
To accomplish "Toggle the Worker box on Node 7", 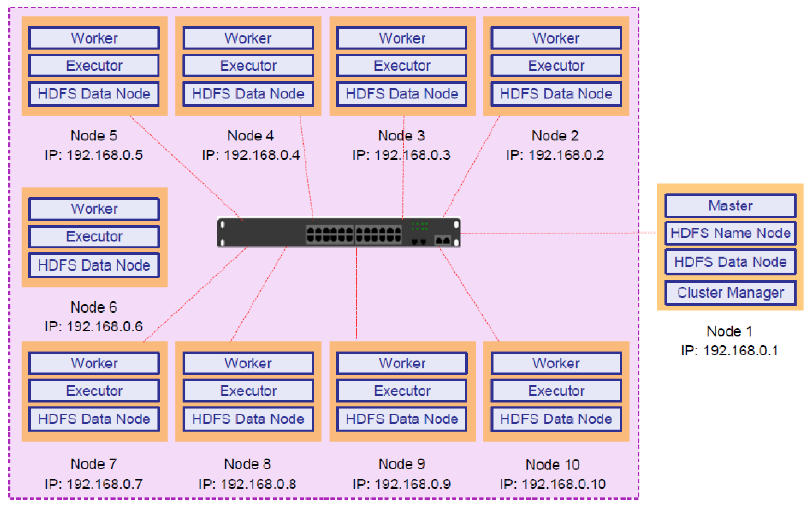I will point(94,363).
